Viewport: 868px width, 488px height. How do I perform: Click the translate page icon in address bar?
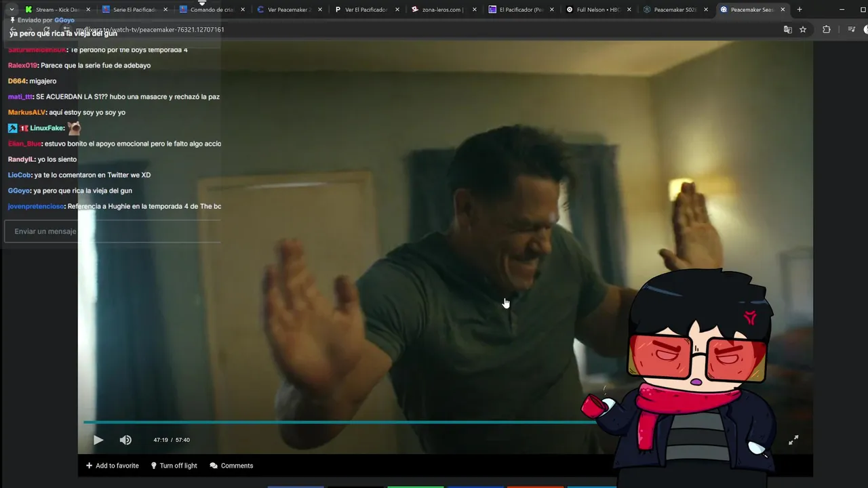click(787, 29)
